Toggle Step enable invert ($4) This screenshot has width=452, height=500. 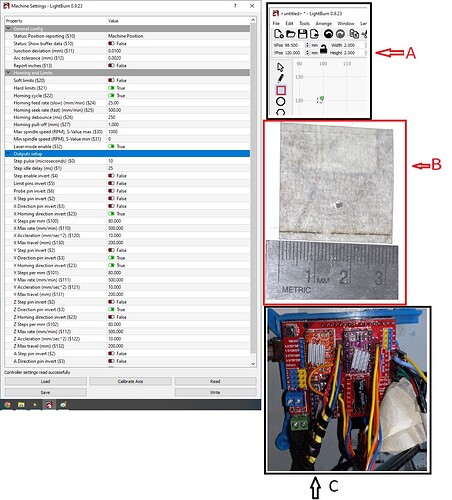[111, 176]
